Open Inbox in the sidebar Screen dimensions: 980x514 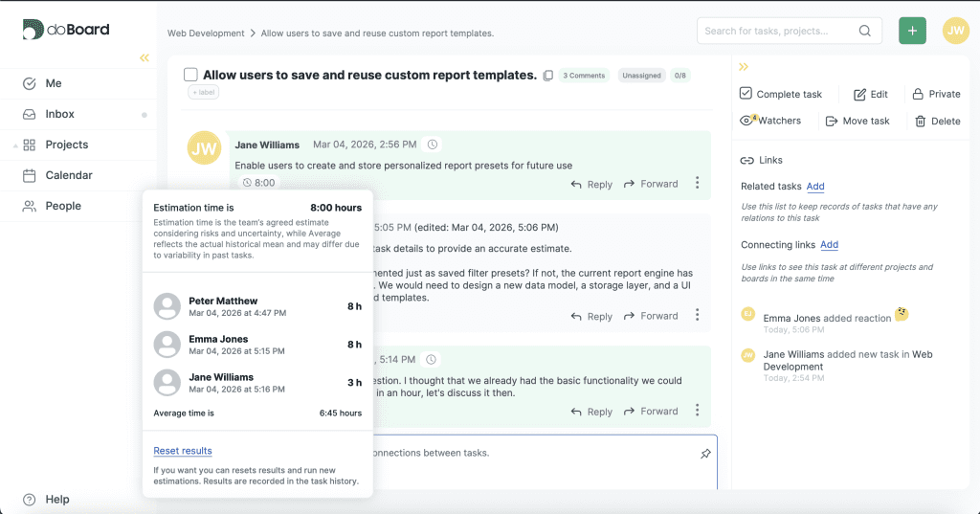[x=59, y=114]
